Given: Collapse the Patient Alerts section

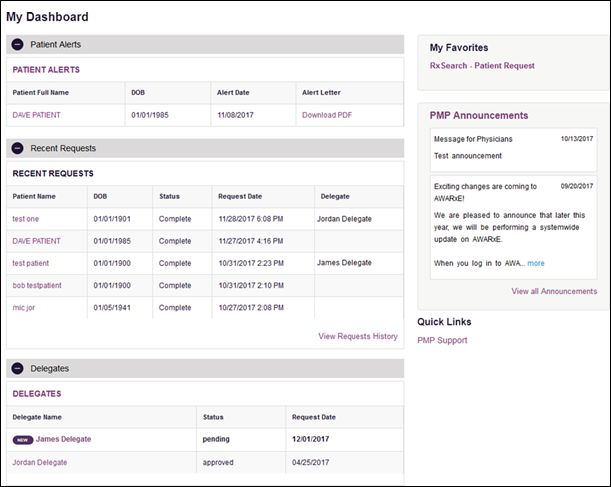Looking at the screenshot, I should 17,44.
